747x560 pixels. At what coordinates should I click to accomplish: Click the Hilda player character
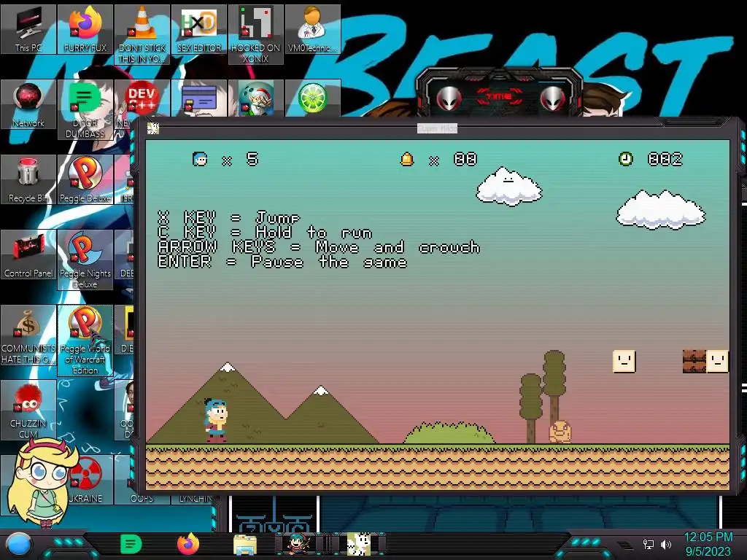pos(216,421)
